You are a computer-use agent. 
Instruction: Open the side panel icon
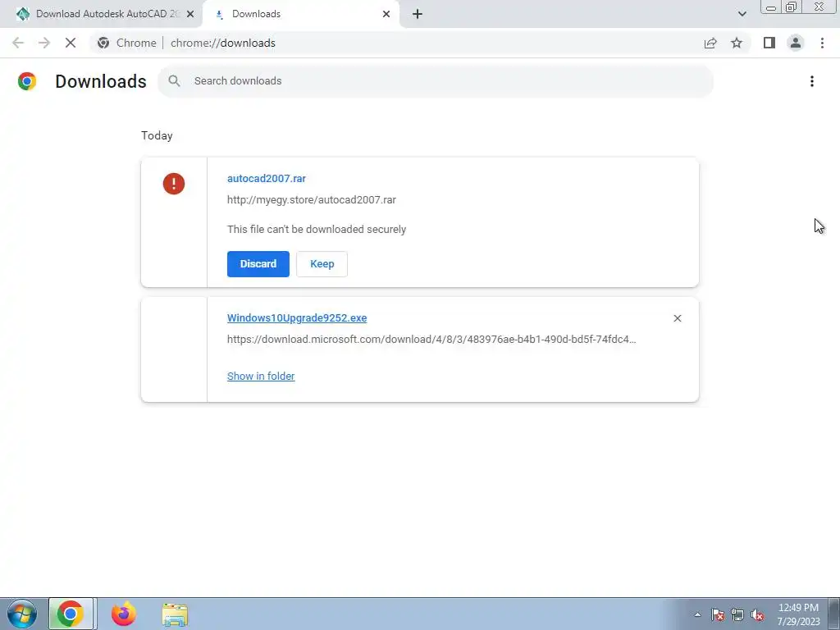(769, 43)
